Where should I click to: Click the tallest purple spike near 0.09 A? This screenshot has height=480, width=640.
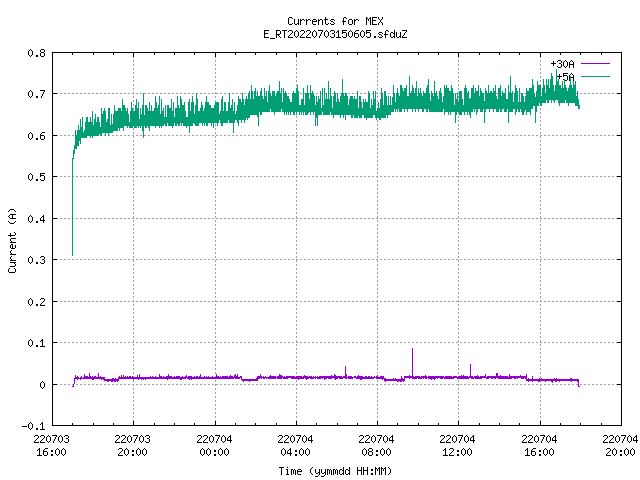412,362
